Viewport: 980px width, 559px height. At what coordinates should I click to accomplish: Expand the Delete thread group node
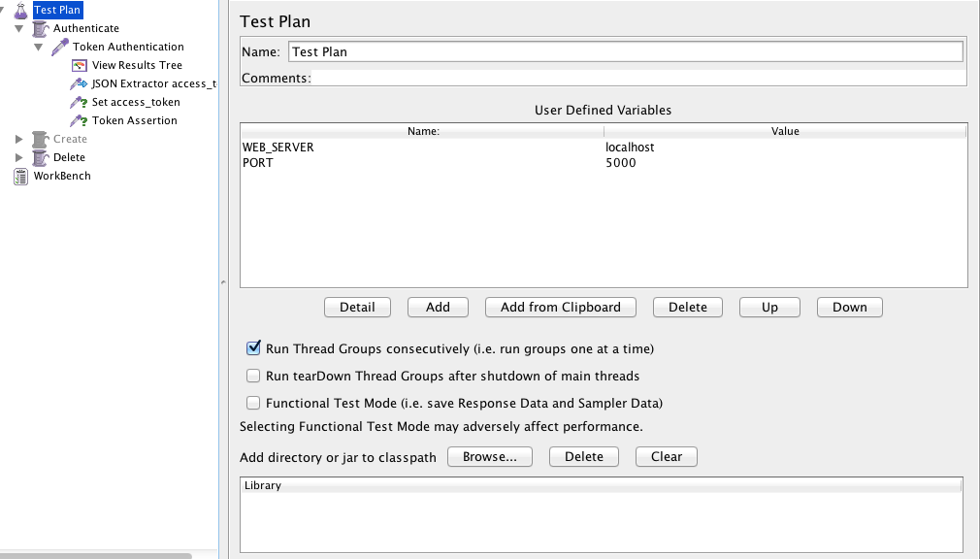pyautogui.click(x=19, y=157)
